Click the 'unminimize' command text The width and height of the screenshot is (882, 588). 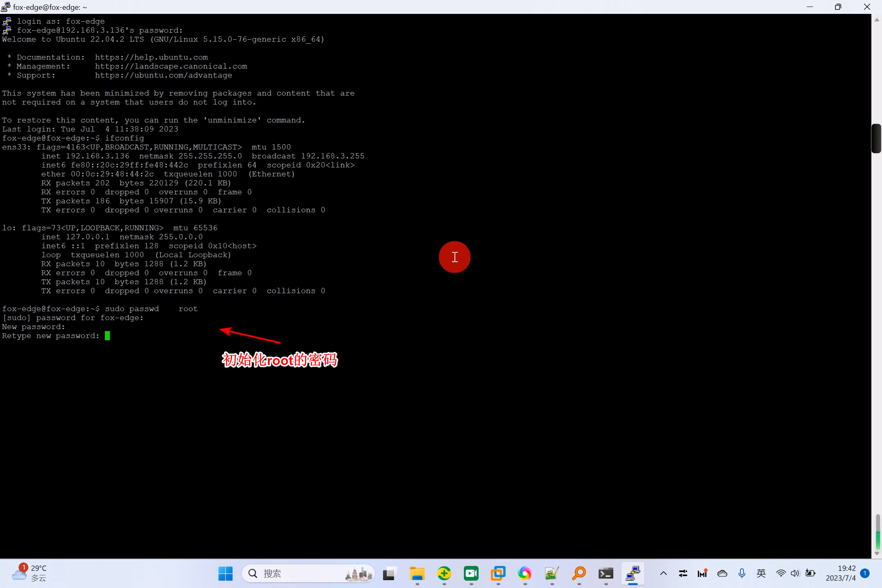pos(232,120)
